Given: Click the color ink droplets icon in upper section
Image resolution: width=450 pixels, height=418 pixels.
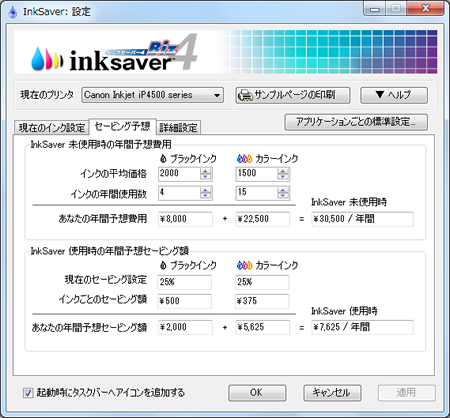Looking at the screenshot, I should click(x=244, y=159).
